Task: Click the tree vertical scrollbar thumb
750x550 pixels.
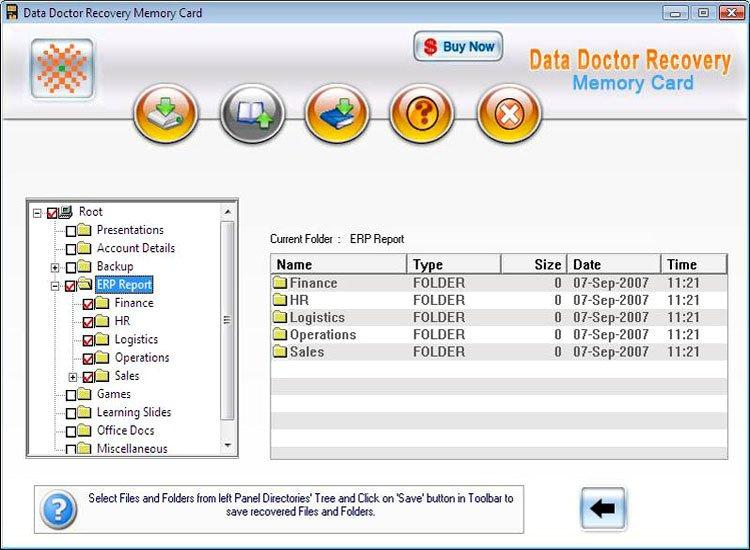Action: pyautogui.click(x=228, y=320)
